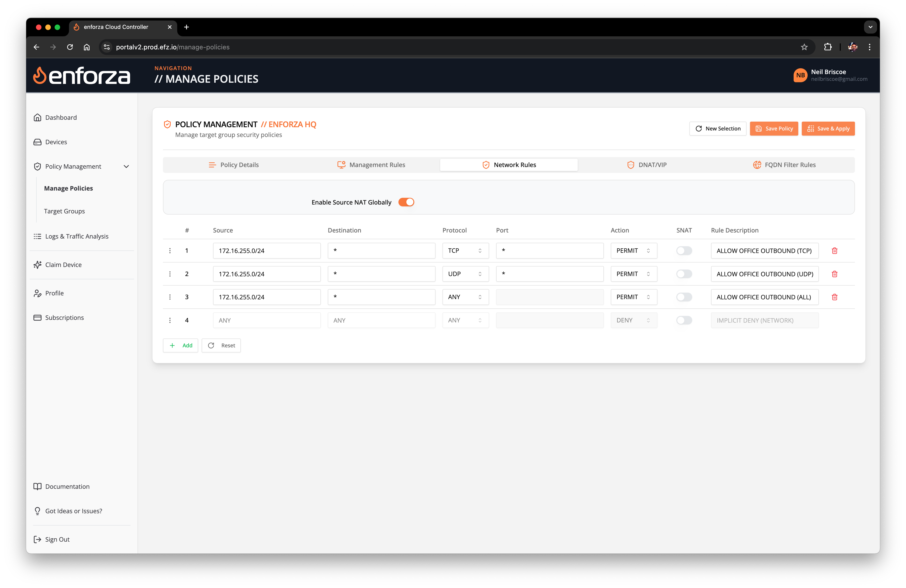The height and width of the screenshot is (588, 906).
Task: Switch to DNAT/VIP tab
Action: point(647,165)
